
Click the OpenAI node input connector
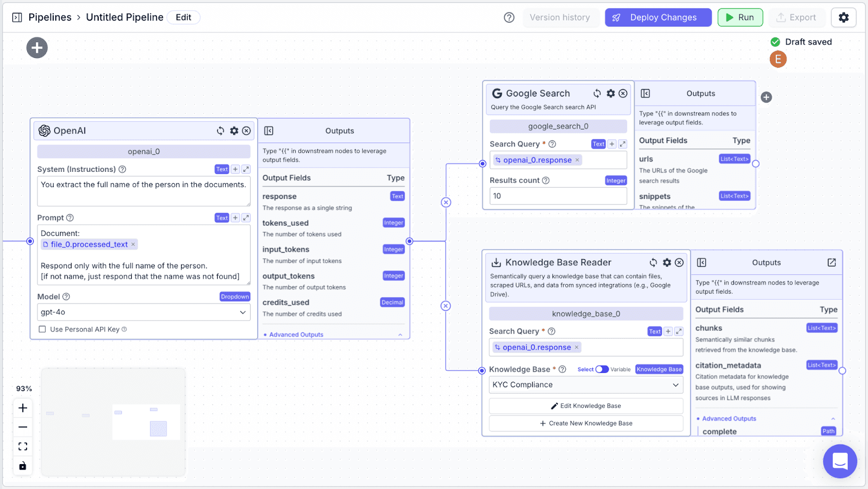(30, 241)
